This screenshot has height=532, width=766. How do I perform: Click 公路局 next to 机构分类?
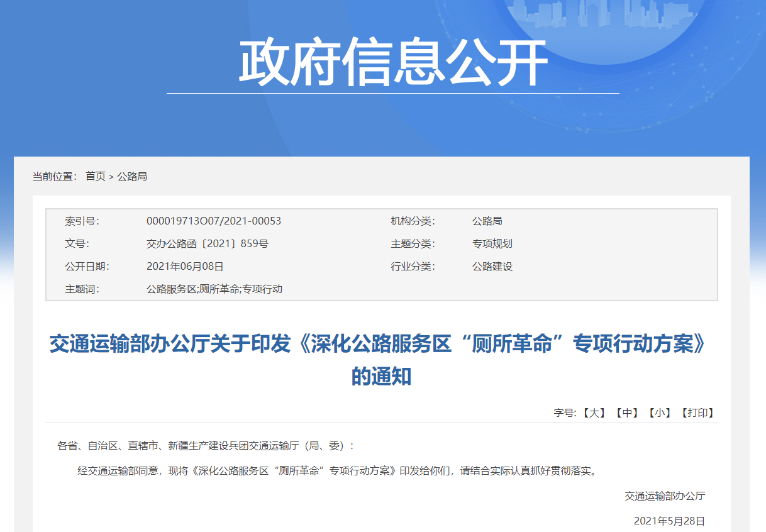[487, 221]
